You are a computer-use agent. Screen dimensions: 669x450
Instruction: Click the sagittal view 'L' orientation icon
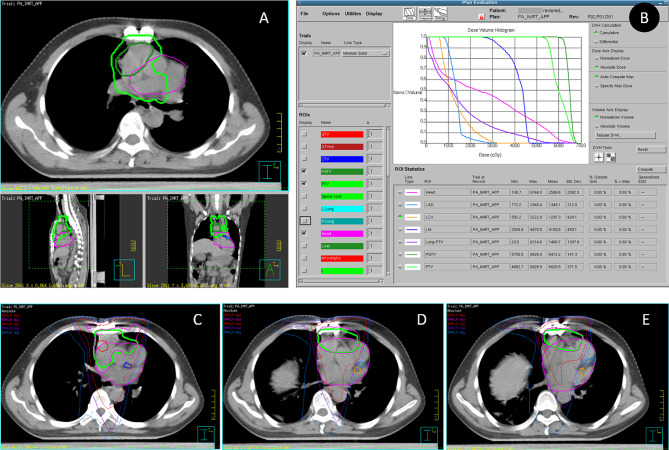[125, 270]
